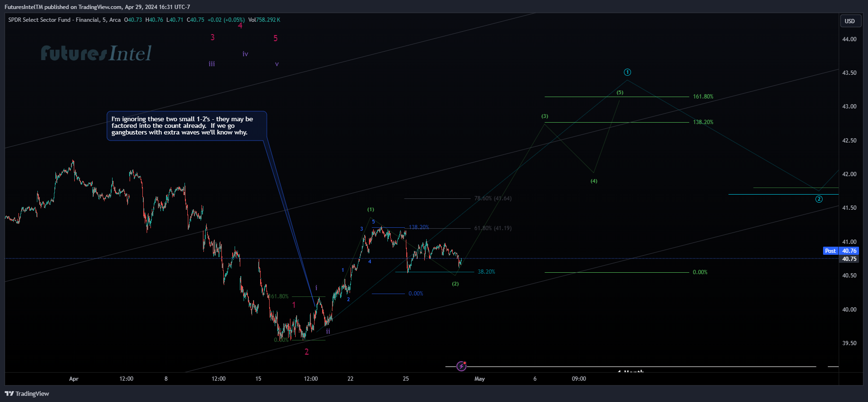The image size is (868, 402).
Task: Select the red wave 1 label
Action: click(294, 305)
